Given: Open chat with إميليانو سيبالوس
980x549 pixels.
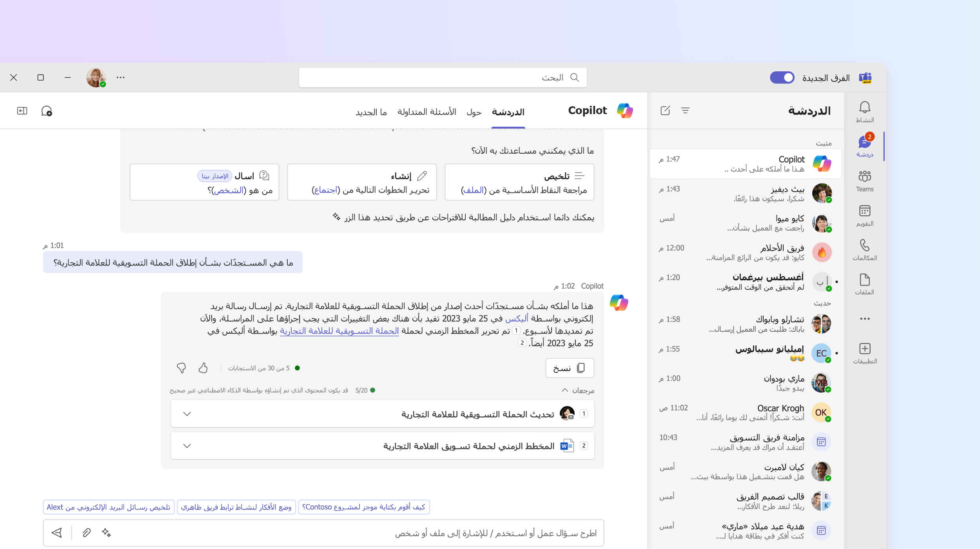Looking at the screenshot, I should click(746, 353).
